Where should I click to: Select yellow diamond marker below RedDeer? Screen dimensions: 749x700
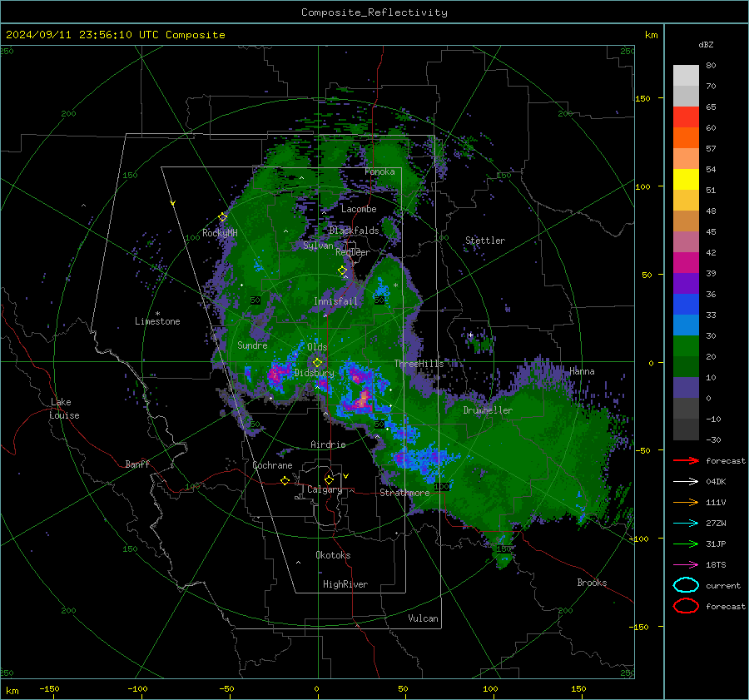click(x=343, y=271)
